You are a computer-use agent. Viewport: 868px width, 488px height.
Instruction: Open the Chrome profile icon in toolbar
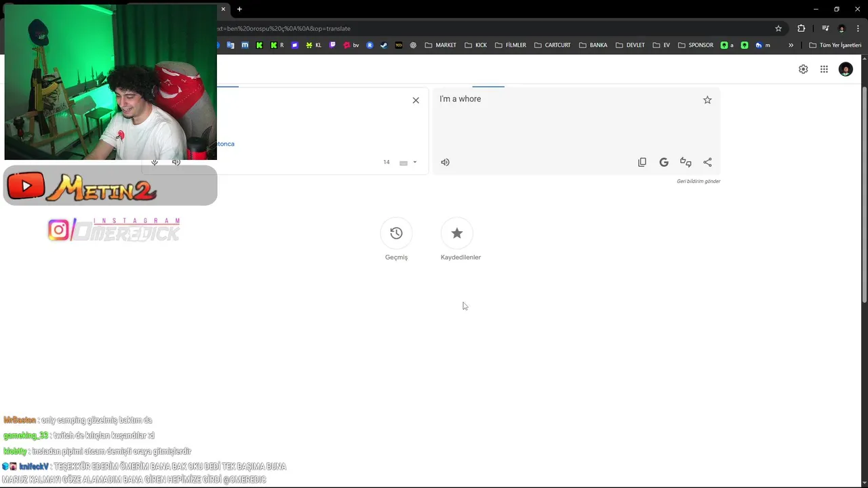click(x=842, y=28)
